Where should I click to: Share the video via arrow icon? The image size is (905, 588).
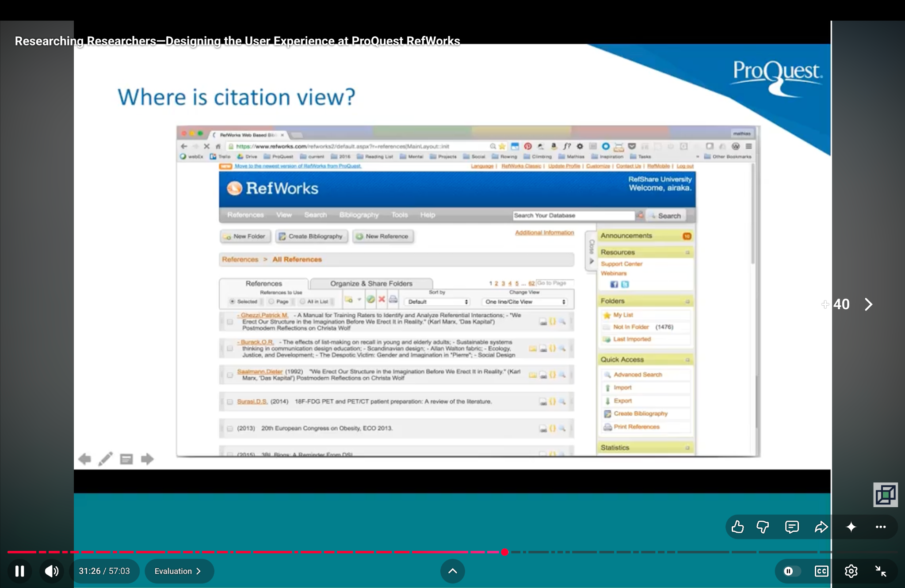[821, 527]
